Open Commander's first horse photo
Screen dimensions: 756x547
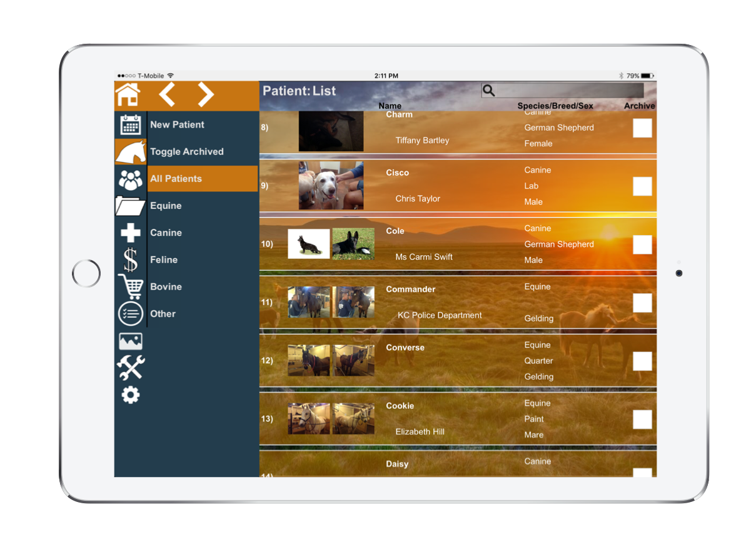point(309,302)
